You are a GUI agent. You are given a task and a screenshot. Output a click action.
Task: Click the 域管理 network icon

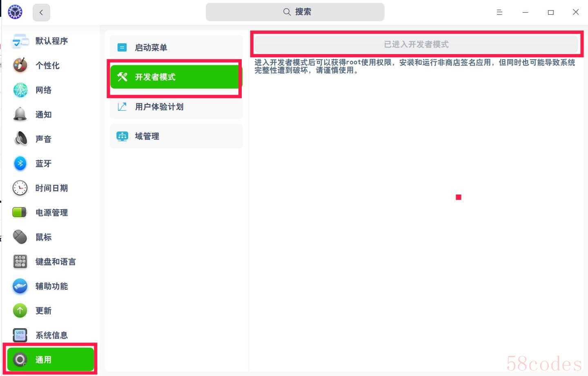122,136
